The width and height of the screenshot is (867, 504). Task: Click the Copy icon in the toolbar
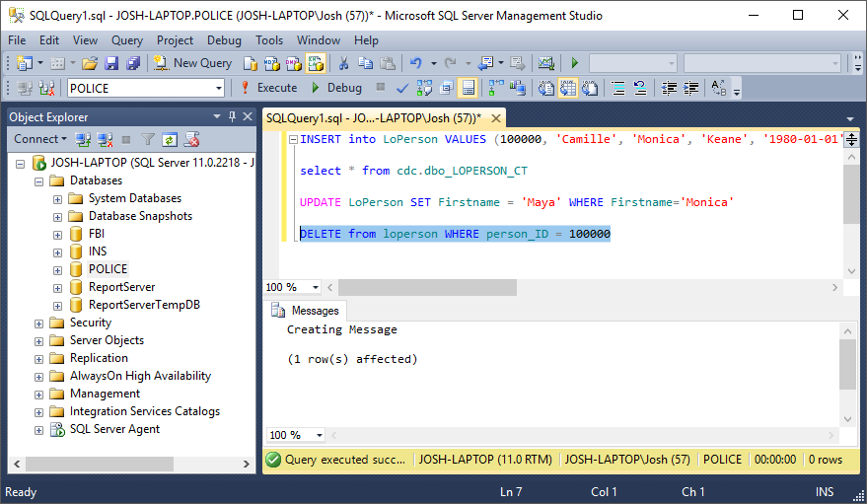366,63
